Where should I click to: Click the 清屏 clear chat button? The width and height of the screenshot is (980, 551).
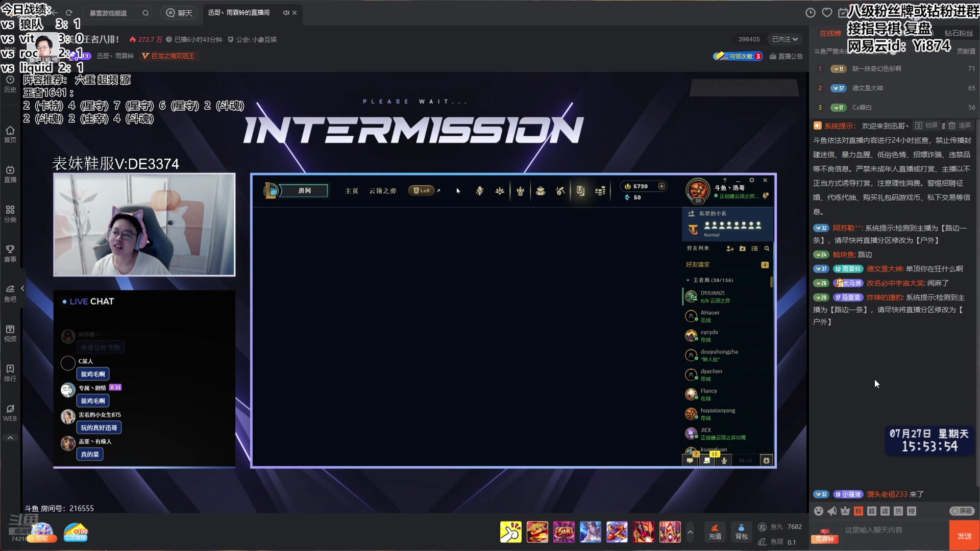[x=960, y=126]
